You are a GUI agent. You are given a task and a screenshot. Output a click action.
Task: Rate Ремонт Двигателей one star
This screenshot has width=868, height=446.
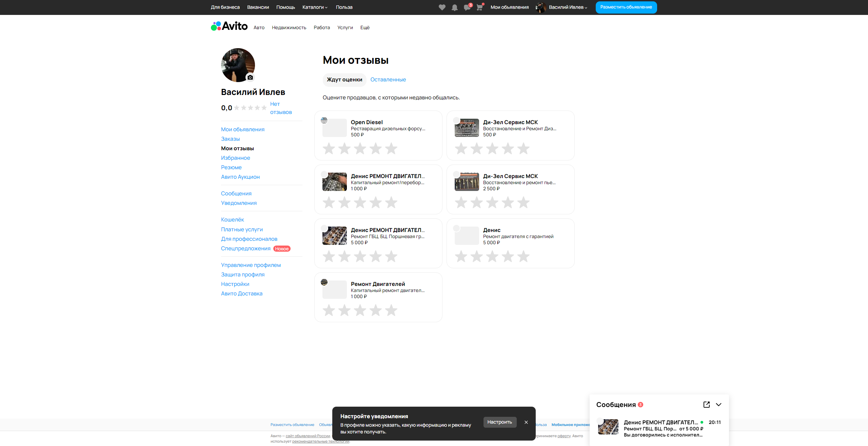pos(329,310)
